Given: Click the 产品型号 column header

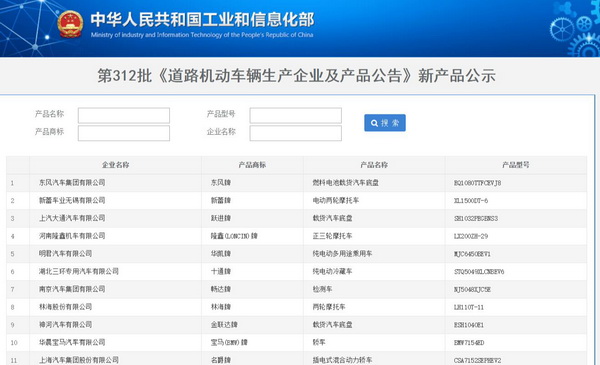Looking at the screenshot, I should click(x=516, y=165).
